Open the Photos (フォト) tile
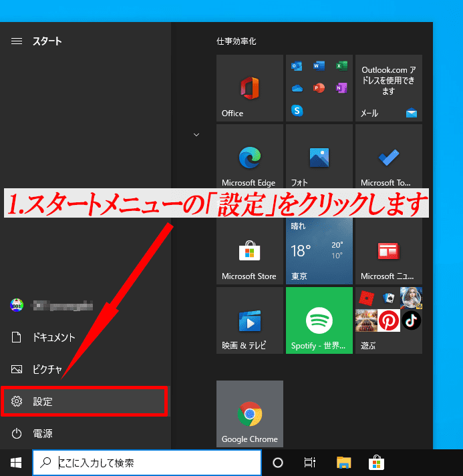 tap(319, 158)
